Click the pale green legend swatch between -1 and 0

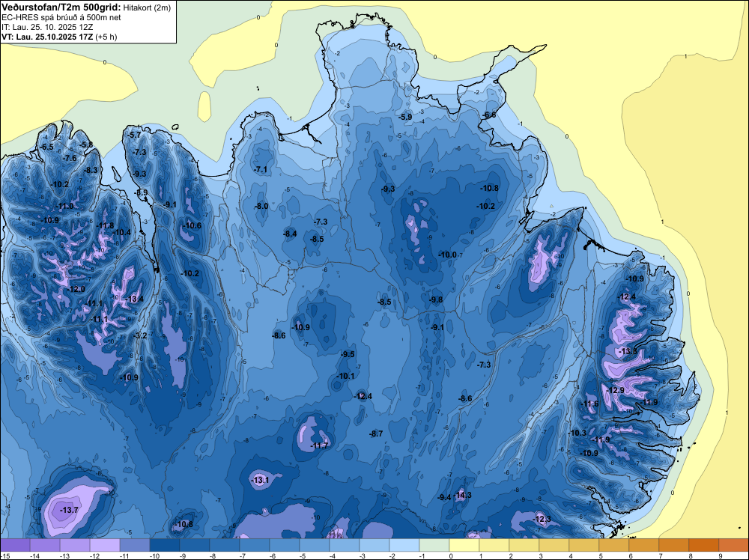[434, 545]
